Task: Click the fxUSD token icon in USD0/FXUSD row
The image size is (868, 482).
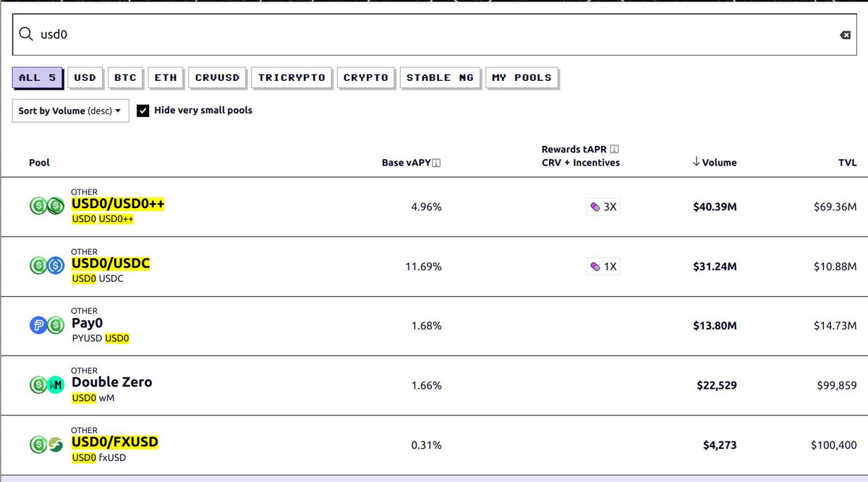Action: coord(55,444)
